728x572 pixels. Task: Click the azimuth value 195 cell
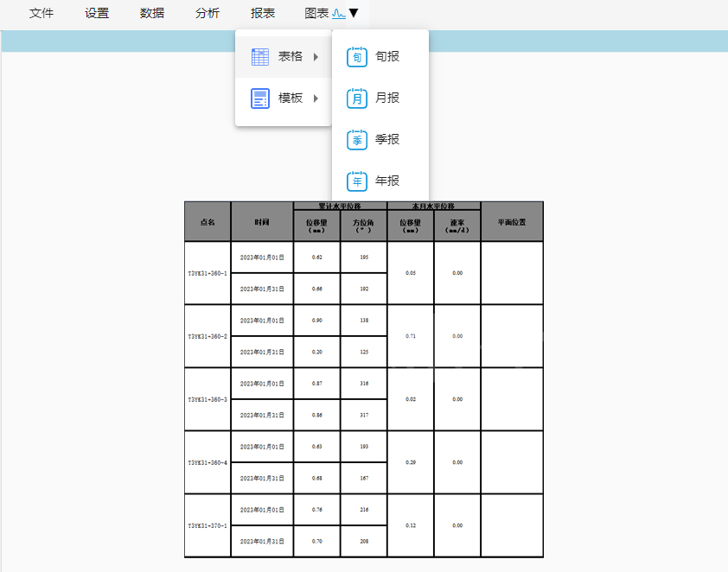coord(363,257)
